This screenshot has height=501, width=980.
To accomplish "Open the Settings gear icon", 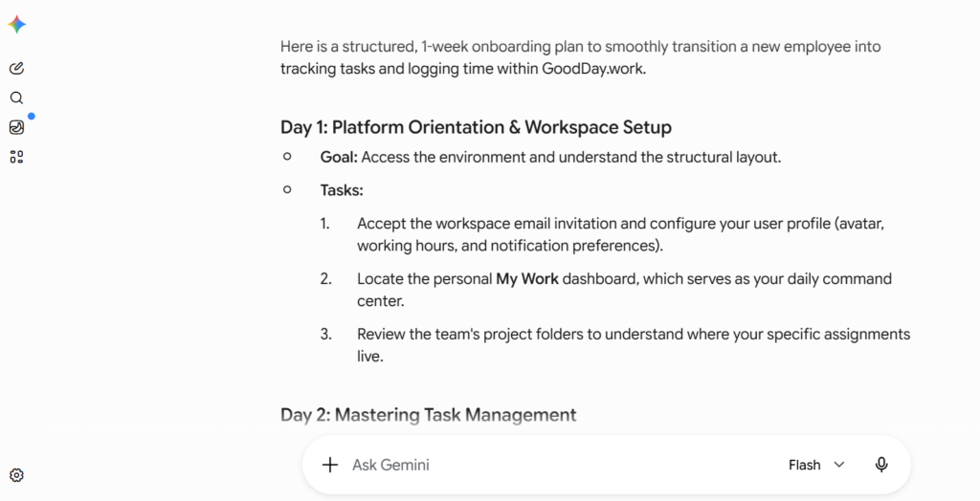I will (x=17, y=475).
